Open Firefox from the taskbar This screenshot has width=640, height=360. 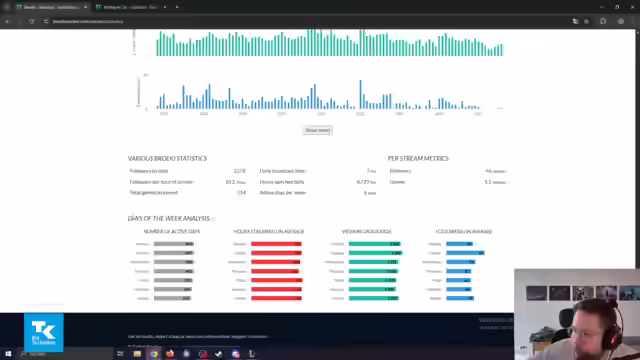tap(170, 354)
